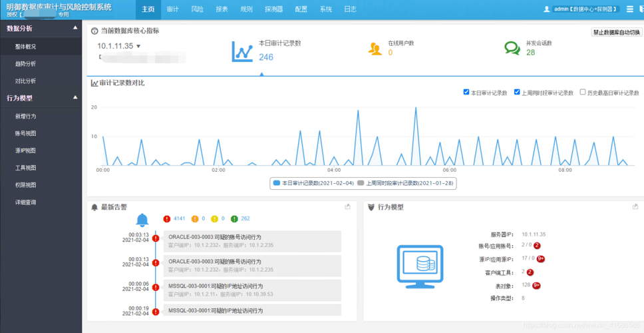Open 最新告警 panel export icon
Viewport: 644px width, 333px height.
(x=347, y=206)
